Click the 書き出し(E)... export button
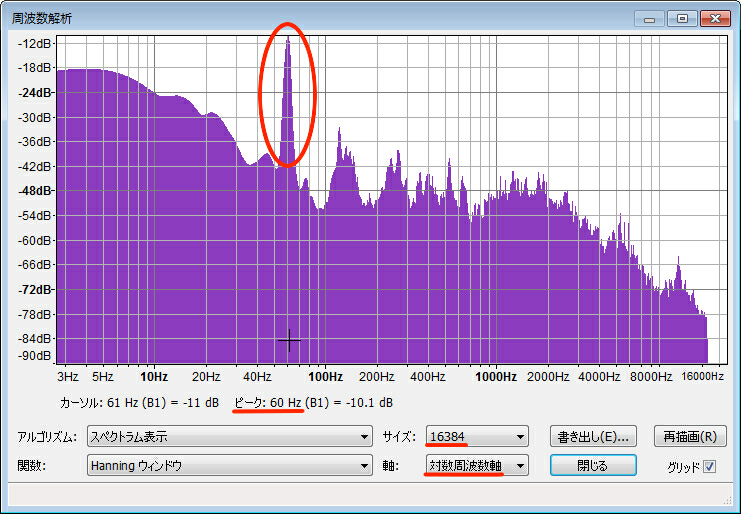This screenshot has width=741, height=514. (593, 437)
